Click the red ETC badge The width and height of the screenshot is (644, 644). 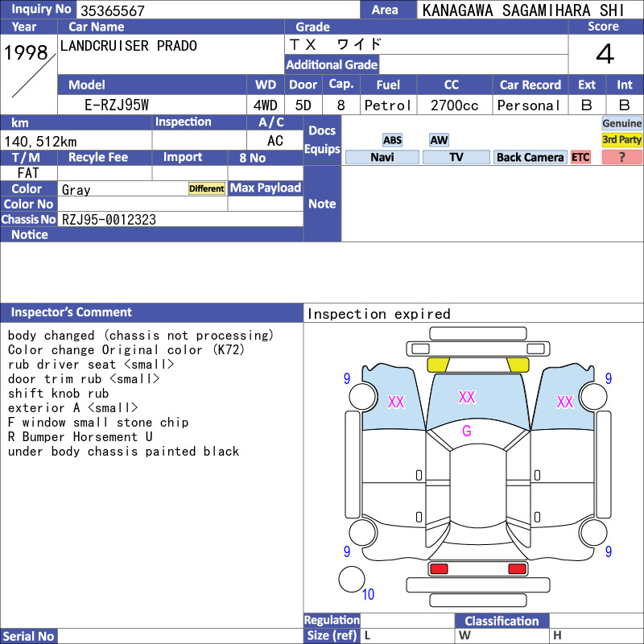(x=580, y=157)
